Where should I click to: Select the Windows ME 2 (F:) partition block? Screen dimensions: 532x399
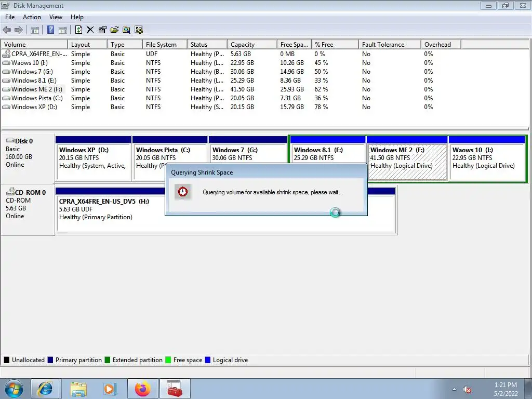(407, 158)
